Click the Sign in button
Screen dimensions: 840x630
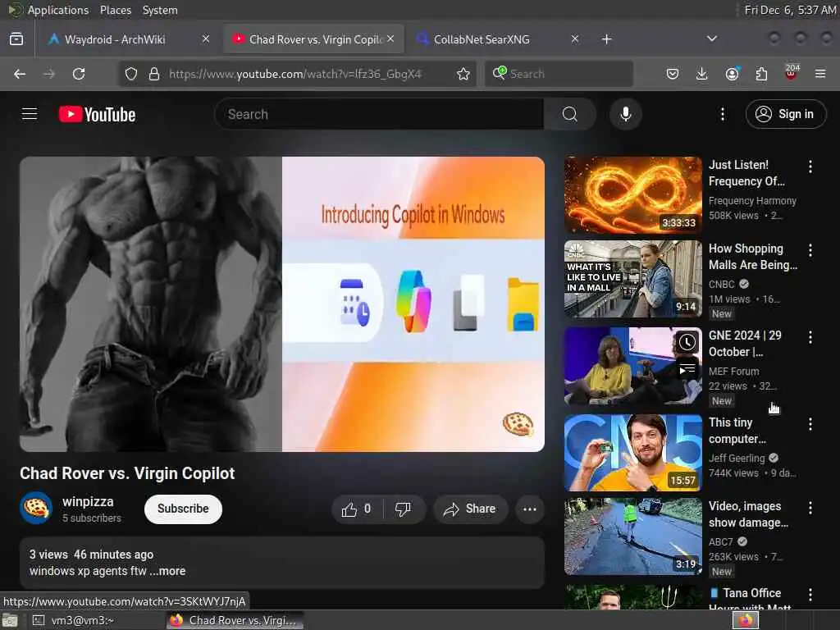click(x=786, y=114)
